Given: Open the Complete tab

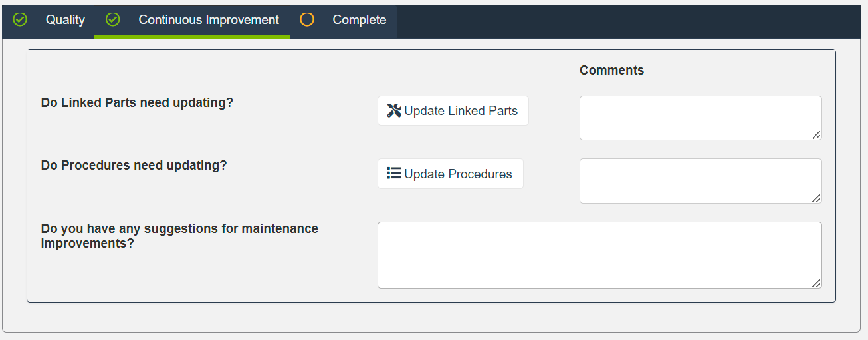Looking at the screenshot, I should click(359, 20).
